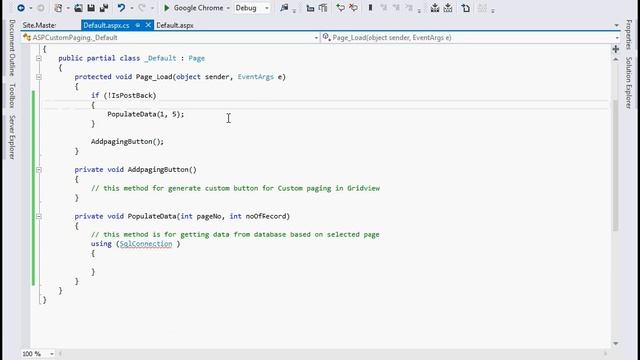Undo the last edit using the blue arrow
Viewport: 640px width, 360px height.
122,8
